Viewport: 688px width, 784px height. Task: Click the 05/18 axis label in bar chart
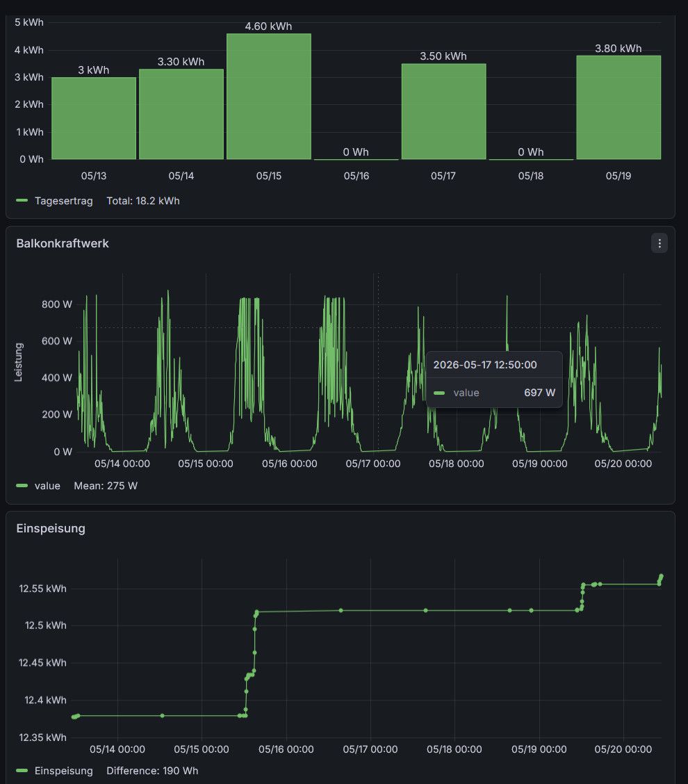[x=531, y=176]
